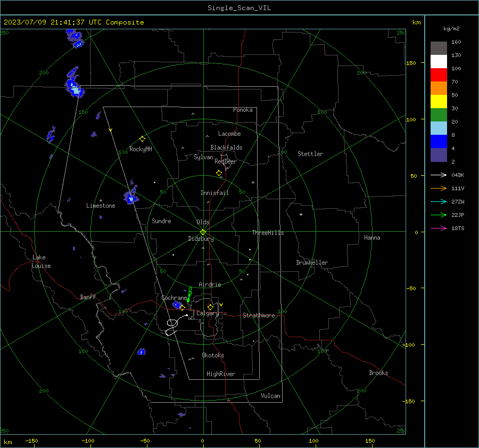Click the Cochrane label
This screenshot has width=479, height=448.
coord(174,298)
